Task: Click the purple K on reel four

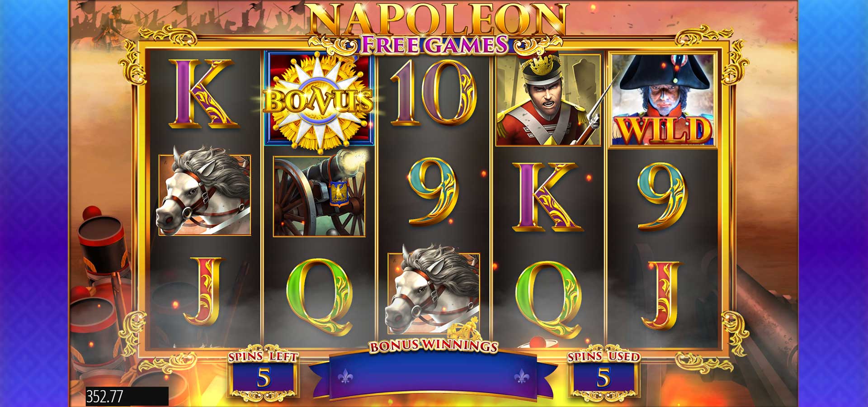Action: 548,196
